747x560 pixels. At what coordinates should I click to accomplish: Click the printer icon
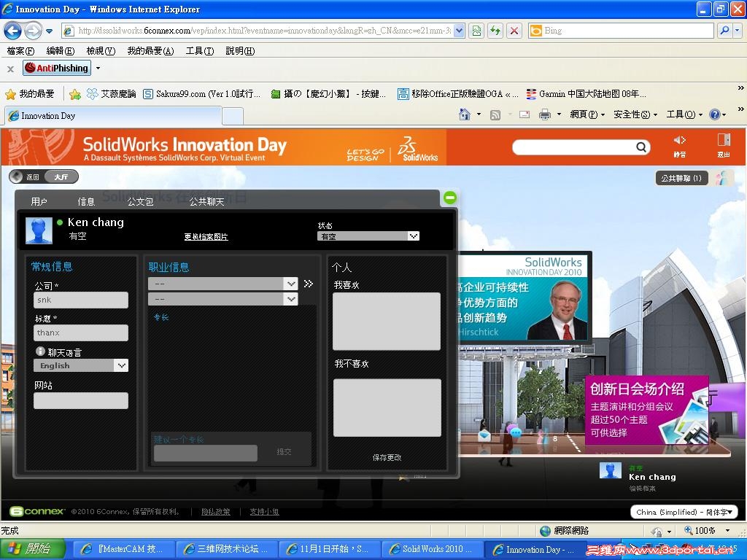(544, 114)
